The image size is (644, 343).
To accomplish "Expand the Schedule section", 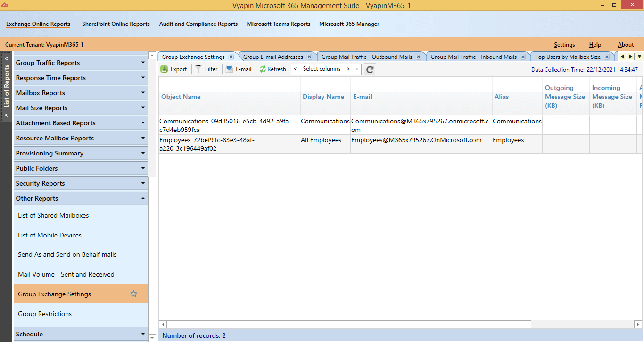I will pos(81,334).
